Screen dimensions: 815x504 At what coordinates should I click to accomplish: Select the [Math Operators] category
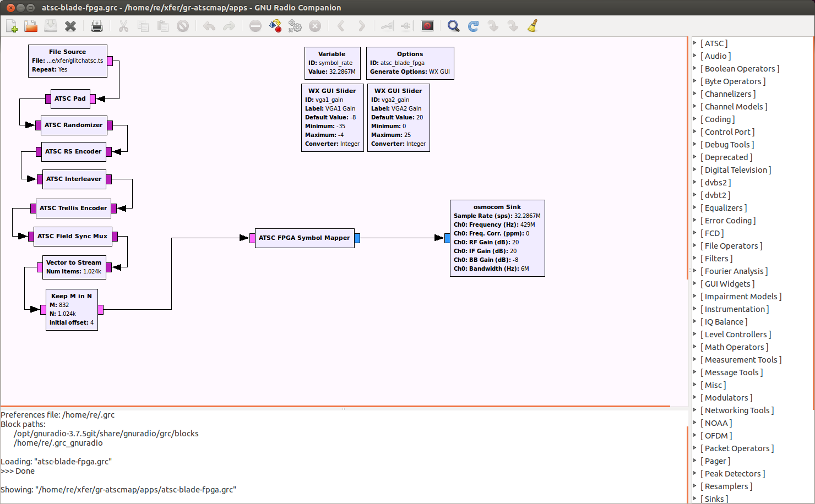[x=734, y=347]
